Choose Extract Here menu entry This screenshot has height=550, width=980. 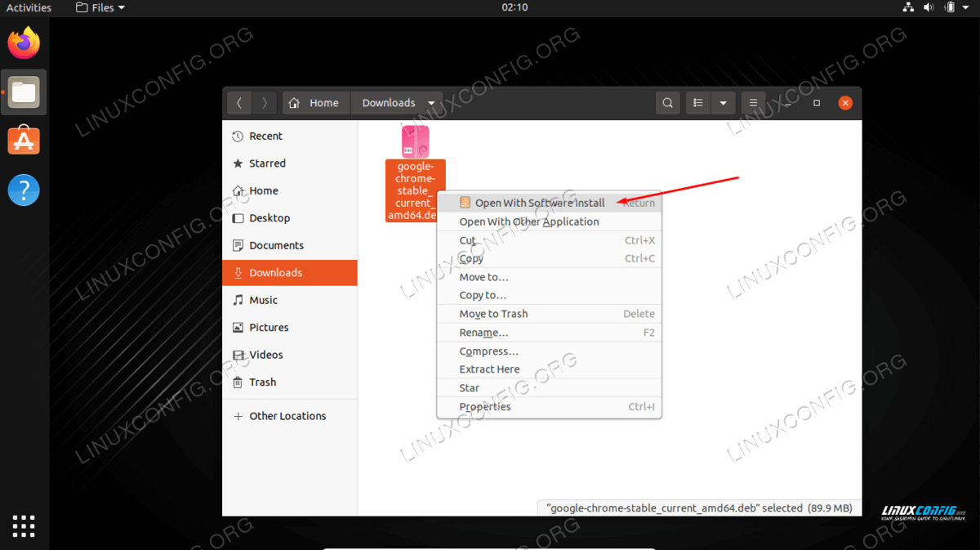pos(549,369)
